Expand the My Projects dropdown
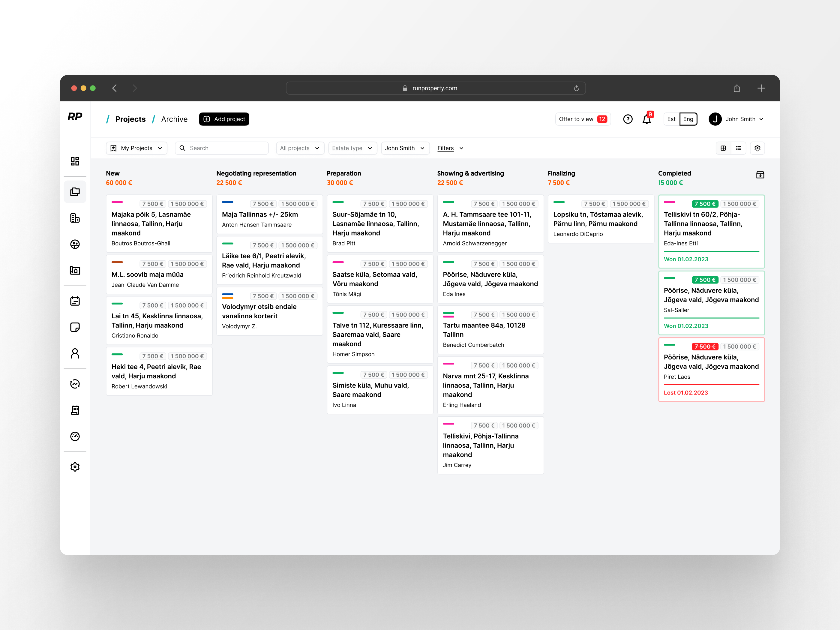The height and width of the screenshot is (630, 840). coord(136,148)
